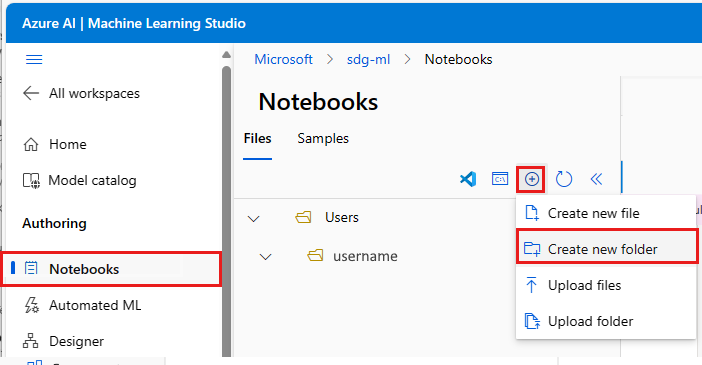Click the Home house icon
This screenshot has width=702, height=365.
pyautogui.click(x=31, y=144)
